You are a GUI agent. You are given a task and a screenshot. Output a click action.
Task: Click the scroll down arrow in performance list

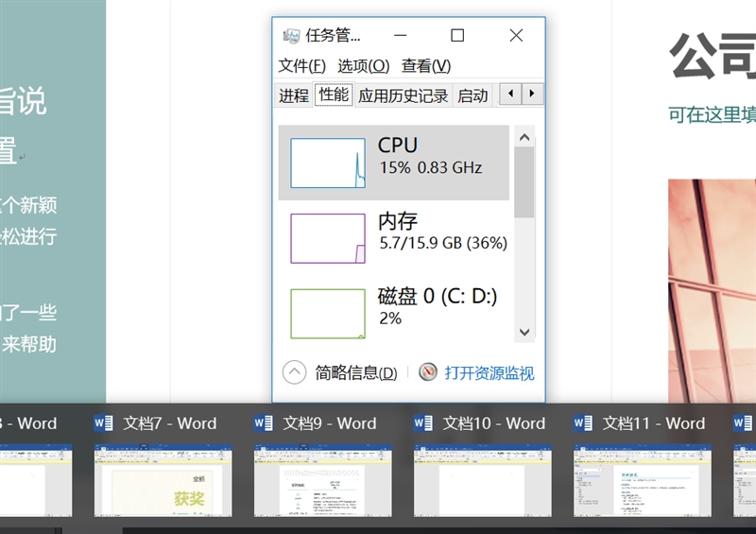pos(524,333)
